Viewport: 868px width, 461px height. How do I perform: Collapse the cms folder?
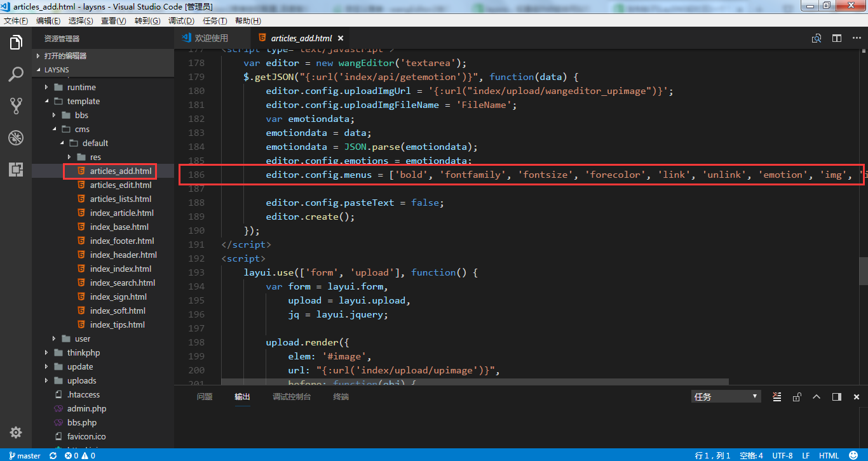coord(82,130)
